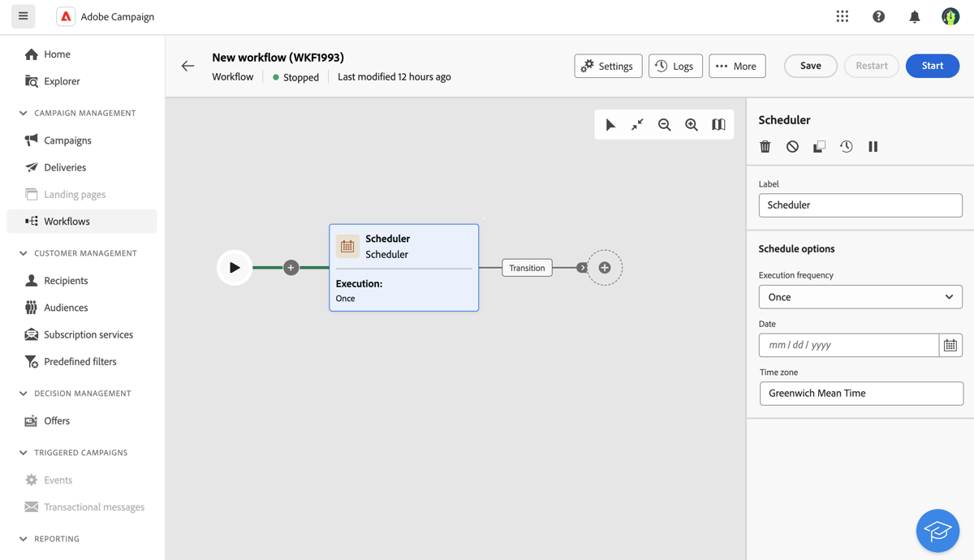The height and width of the screenshot is (560, 974).
Task: Select the pointer tool in the canvas toolbar
Action: click(610, 124)
